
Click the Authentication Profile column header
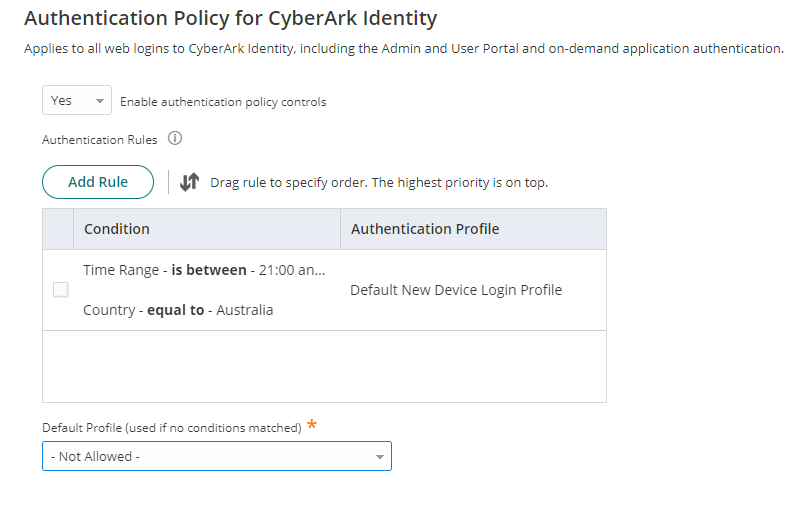point(473,229)
